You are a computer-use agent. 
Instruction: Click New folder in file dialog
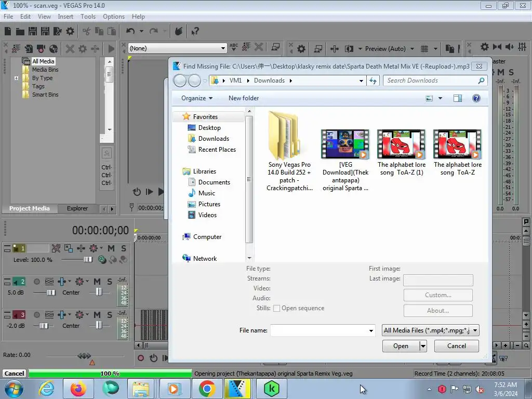[244, 98]
